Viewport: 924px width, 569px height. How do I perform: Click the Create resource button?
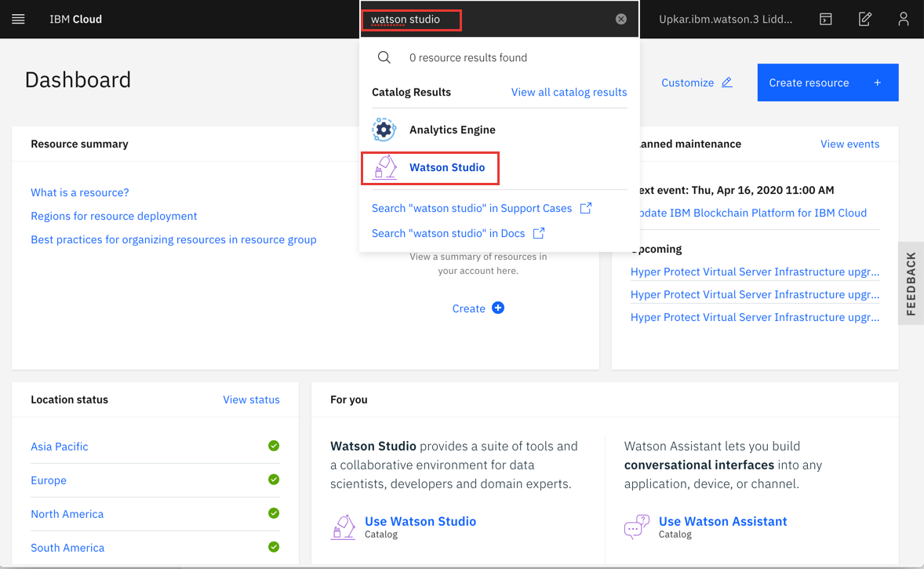pyautogui.click(x=828, y=82)
